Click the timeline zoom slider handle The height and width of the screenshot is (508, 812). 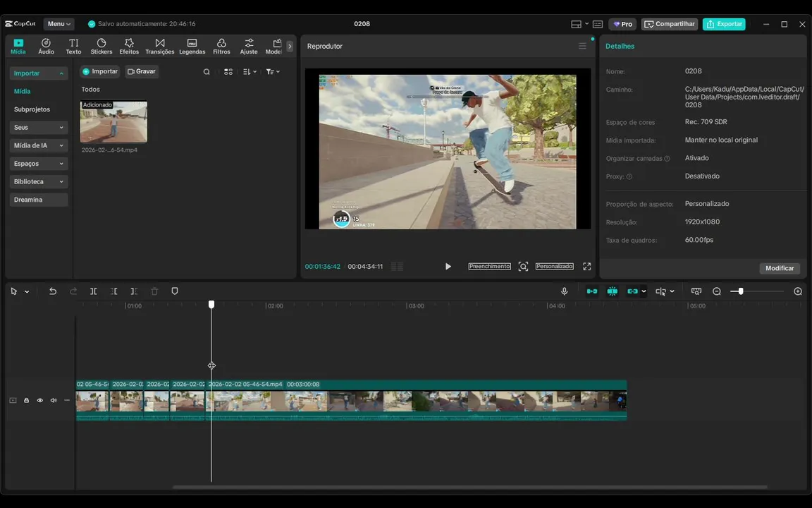[740, 291]
